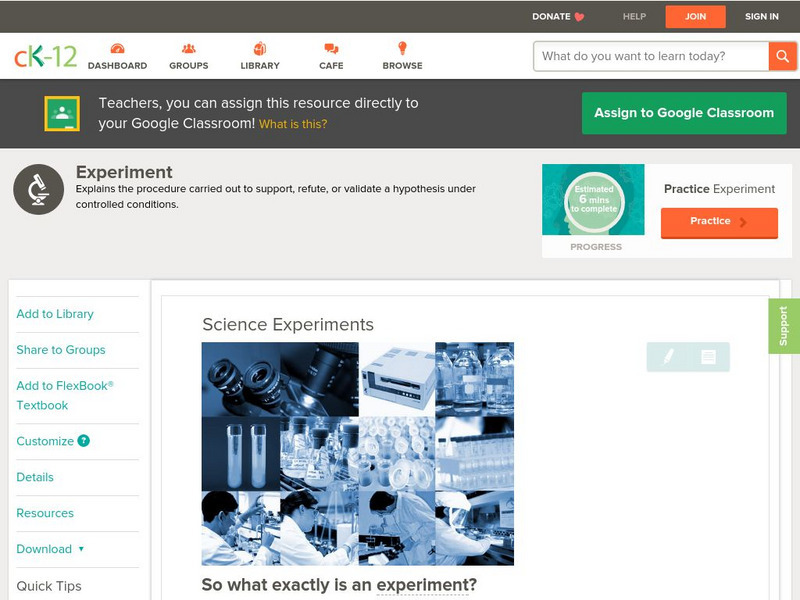The image size is (800, 600).
Task: Click SIGN IN link
Action: coord(762,16)
